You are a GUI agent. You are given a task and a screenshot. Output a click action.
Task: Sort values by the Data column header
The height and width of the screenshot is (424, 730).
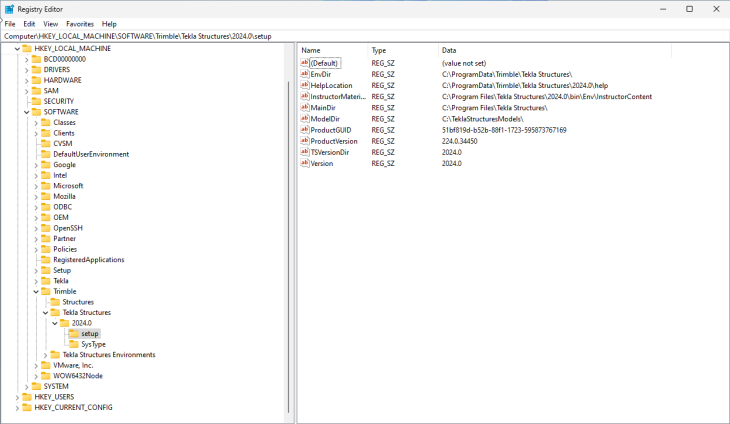pyautogui.click(x=555, y=50)
